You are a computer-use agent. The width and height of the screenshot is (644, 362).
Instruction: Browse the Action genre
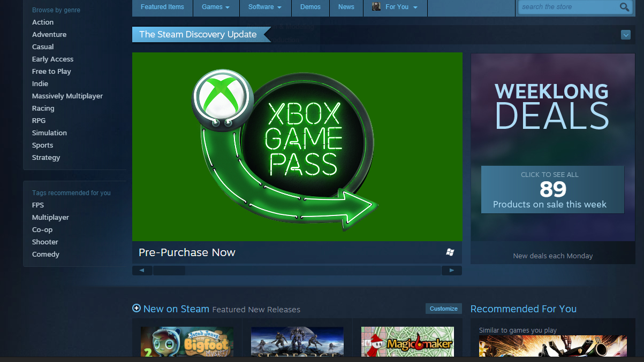[43, 22]
